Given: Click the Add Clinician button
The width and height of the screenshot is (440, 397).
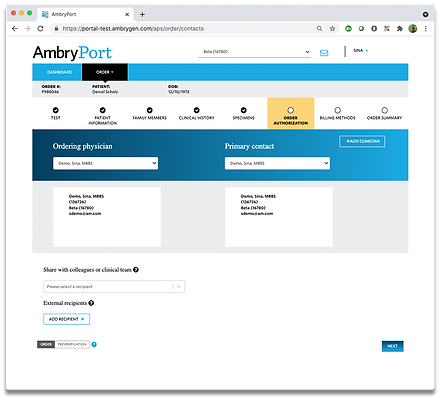Looking at the screenshot, I should pyautogui.click(x=362, y=141).
